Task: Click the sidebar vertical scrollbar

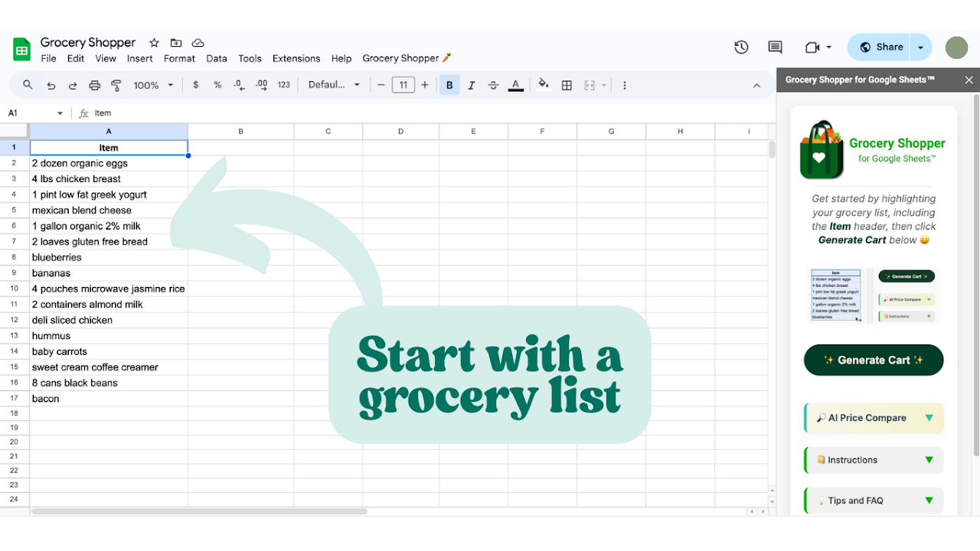Action: pyautogui.click(x=976, y=275)
